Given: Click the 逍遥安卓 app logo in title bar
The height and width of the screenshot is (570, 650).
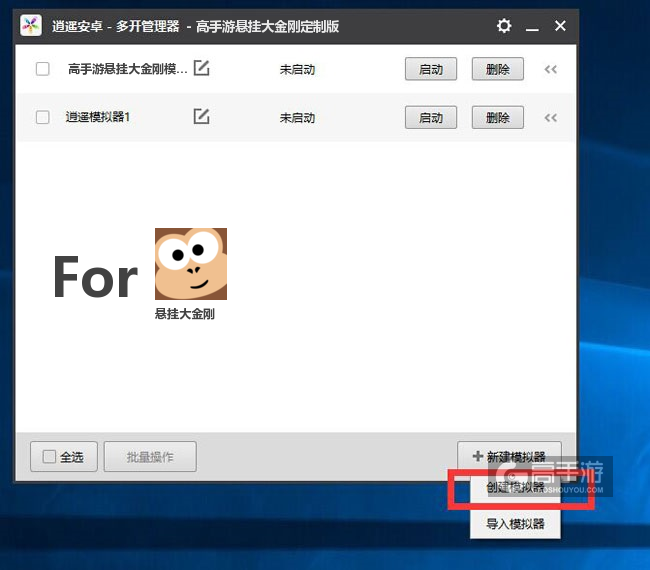Looking at the screenshot, I should pyautogui.click(x=31, y=26).
